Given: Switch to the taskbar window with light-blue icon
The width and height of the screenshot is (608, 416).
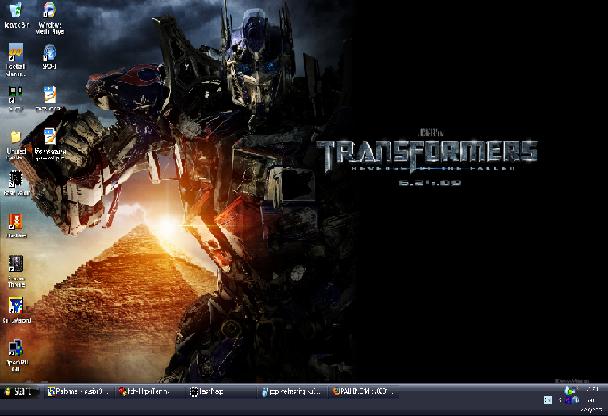Looking at the screenshot, I should [293, 392].
